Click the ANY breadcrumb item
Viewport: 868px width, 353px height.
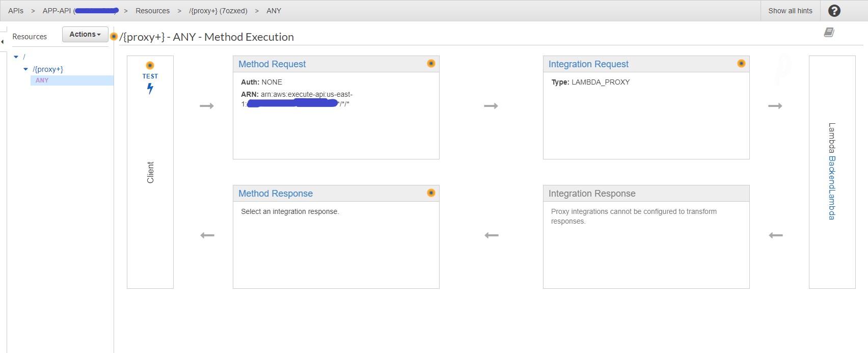click(x=274, y=11)
